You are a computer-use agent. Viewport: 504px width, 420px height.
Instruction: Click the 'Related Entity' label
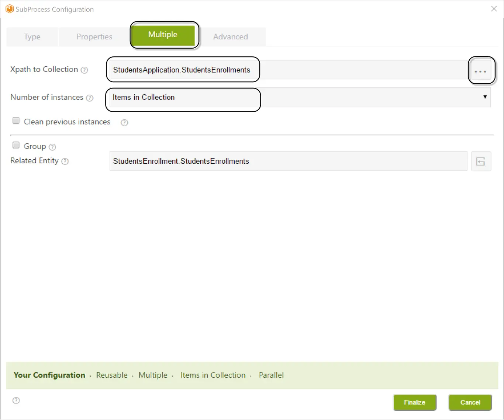[35, 161]
